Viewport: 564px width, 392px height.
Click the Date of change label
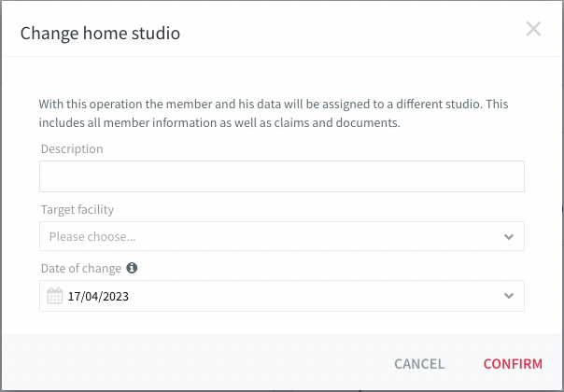[81, 268]
